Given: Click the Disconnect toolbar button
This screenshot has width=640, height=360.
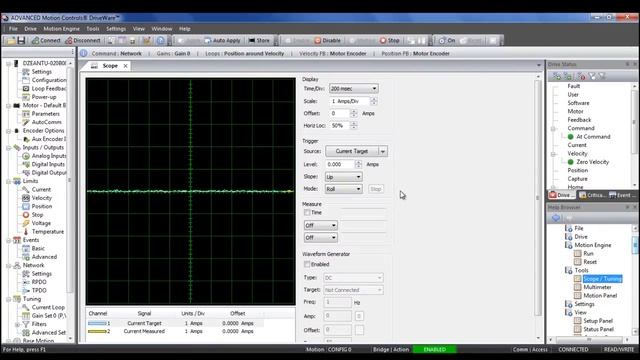Looking at the screenshot, I should click(x=83, y=40).
